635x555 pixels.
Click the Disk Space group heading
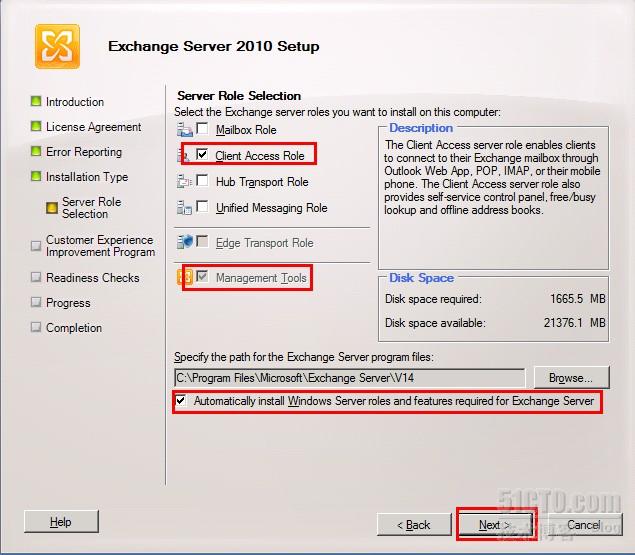coord(421,278)
